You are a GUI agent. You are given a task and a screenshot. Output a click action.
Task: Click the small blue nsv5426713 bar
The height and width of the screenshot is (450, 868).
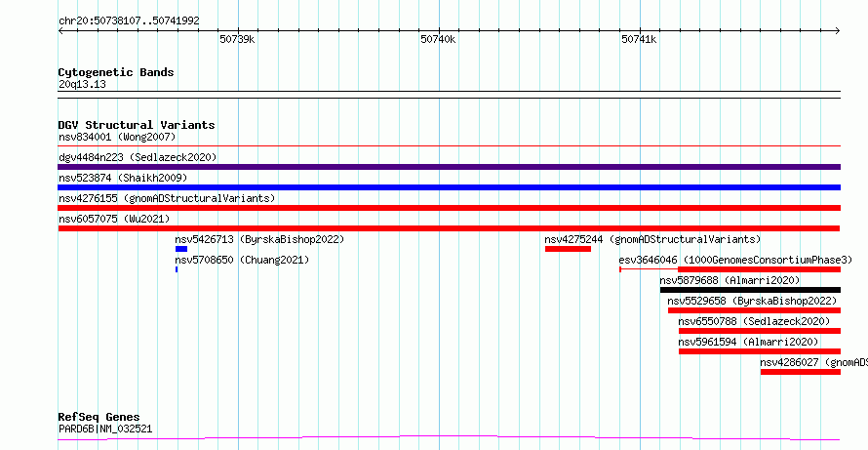pyautogui.click(x=181, y=249)
